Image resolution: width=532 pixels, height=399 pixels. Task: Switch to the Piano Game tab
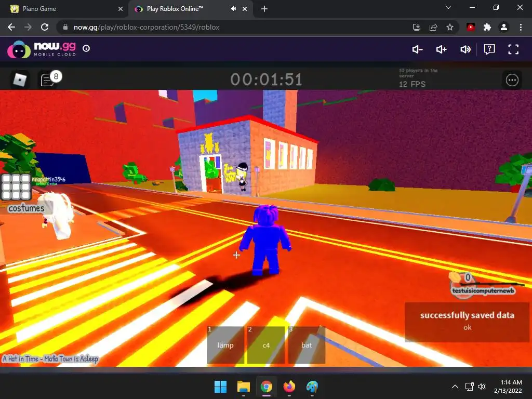click(64, 9)
